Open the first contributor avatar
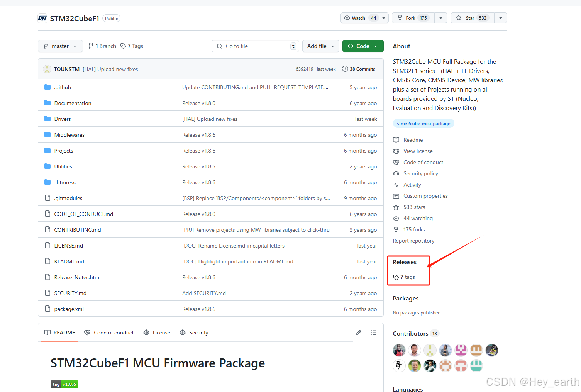This screenshot has width=581, height=392. point(399,350)
